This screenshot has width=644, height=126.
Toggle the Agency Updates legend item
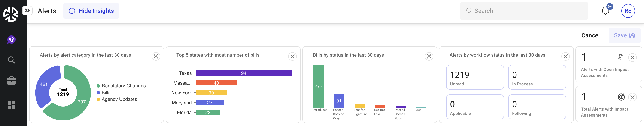tap(117, 99)
